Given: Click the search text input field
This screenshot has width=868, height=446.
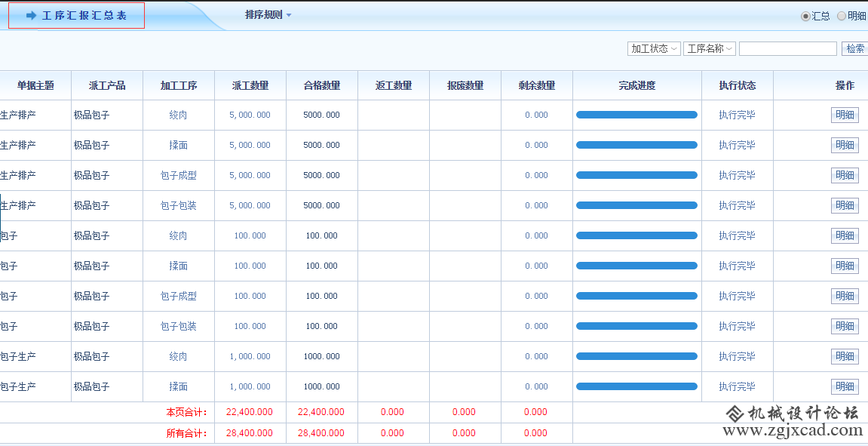Looking at the screenshot, I should (788, 49).
